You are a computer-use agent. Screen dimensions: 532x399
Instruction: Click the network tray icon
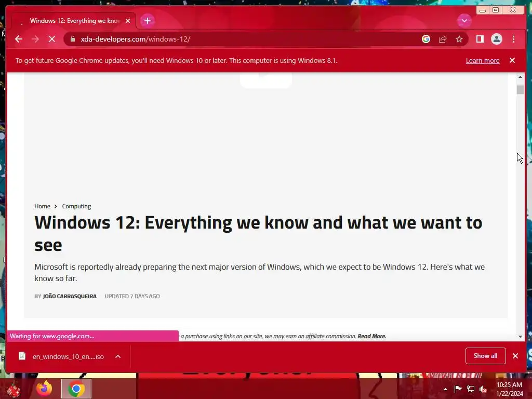pos(471,389)
